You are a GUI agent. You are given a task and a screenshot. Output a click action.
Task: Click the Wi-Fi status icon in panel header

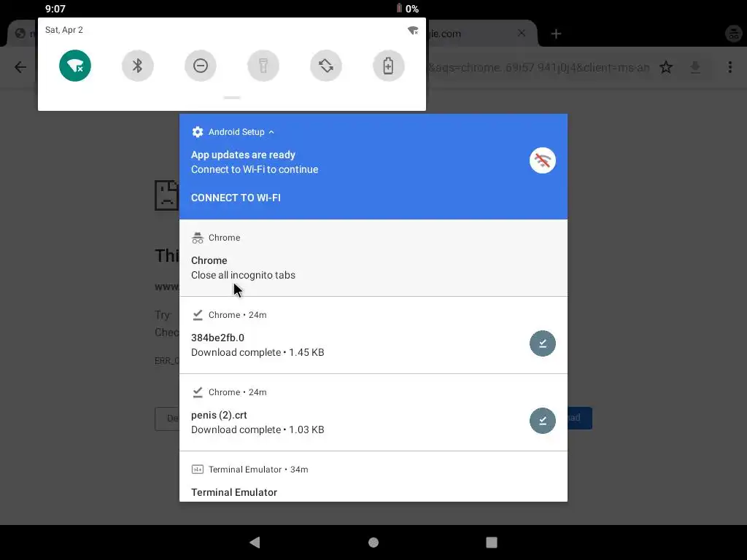click(x=413, y=31)
